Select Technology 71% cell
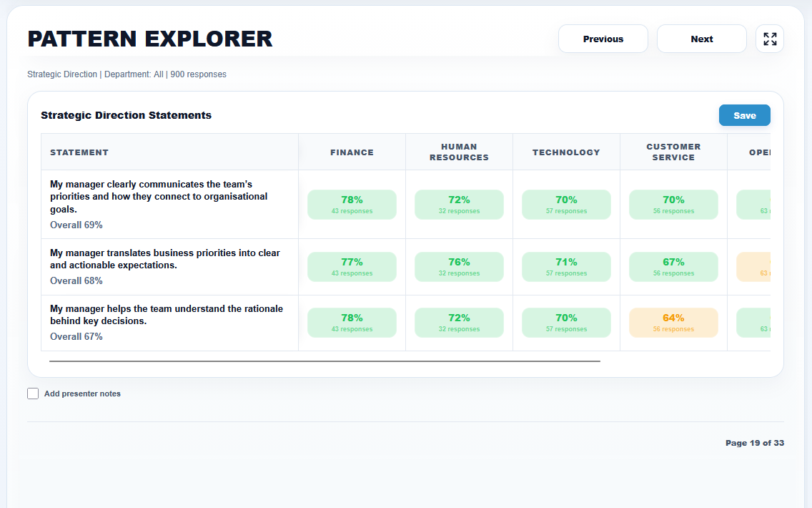The height and width of the screenshot is (508, 812). (x=566, y=266)
